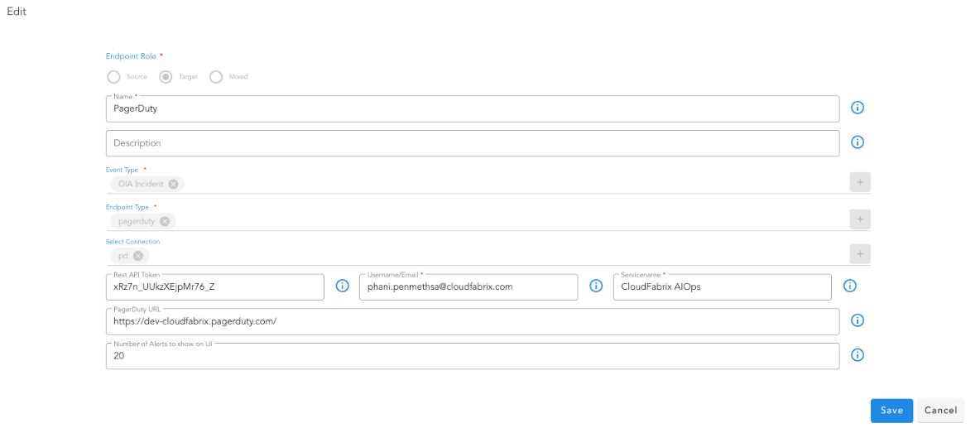Remove the pd connection chip

coord(138,256)
